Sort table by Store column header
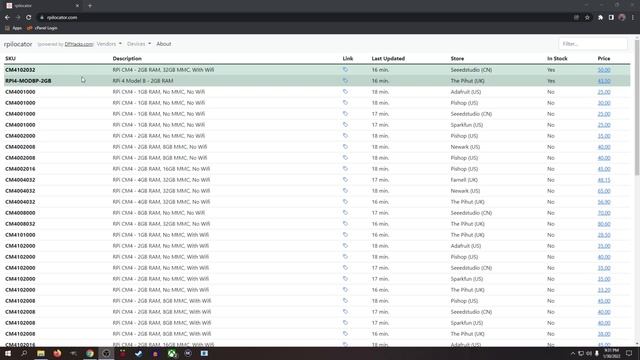This screenshot has width=640, height=360. pos(457,58)
